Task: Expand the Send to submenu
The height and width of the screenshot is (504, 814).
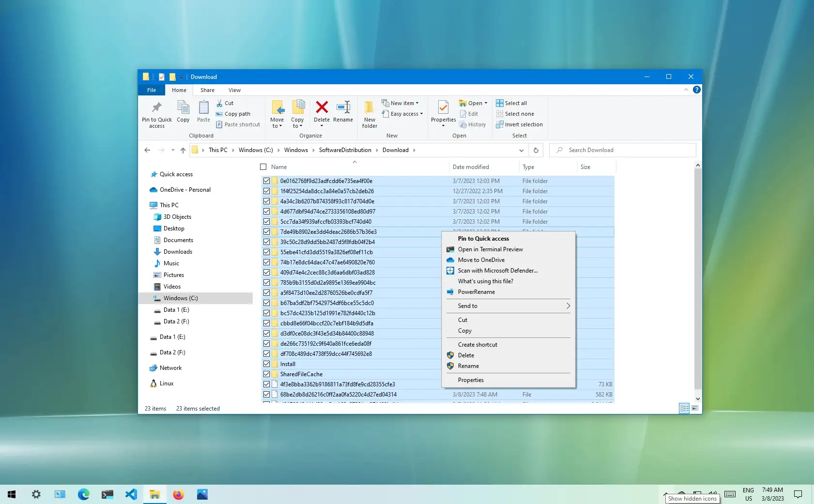Action: click(508, 305)
